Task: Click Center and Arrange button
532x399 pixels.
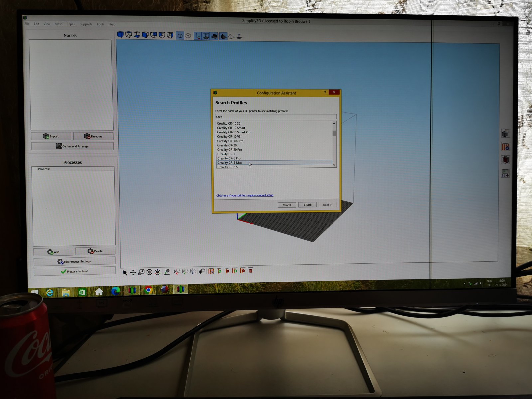Action: (72, 146)
